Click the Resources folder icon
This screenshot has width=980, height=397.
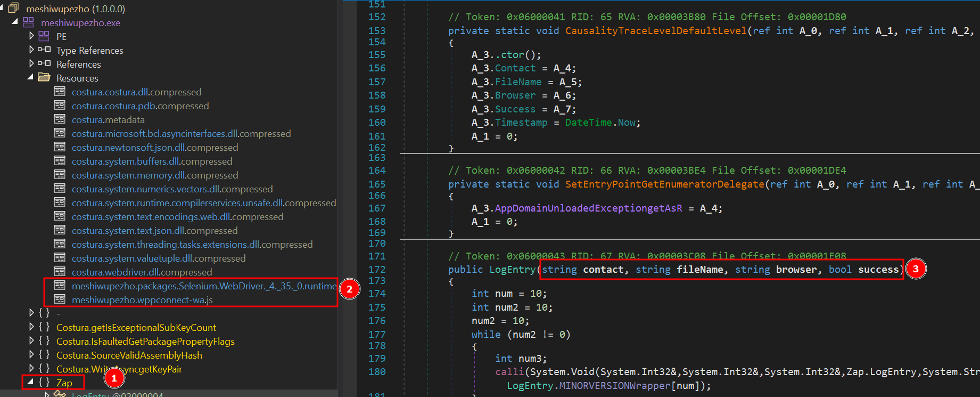[x=44, y=78]
